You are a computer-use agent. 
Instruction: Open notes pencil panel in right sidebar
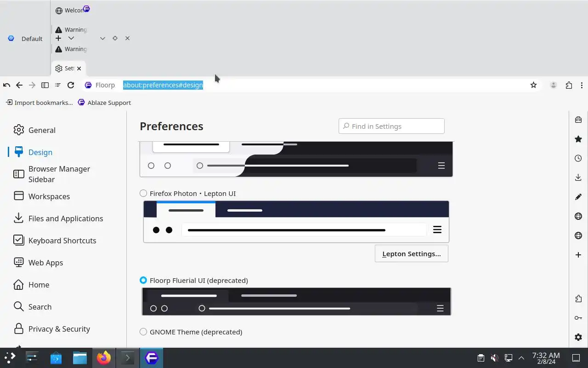[578, 197]
